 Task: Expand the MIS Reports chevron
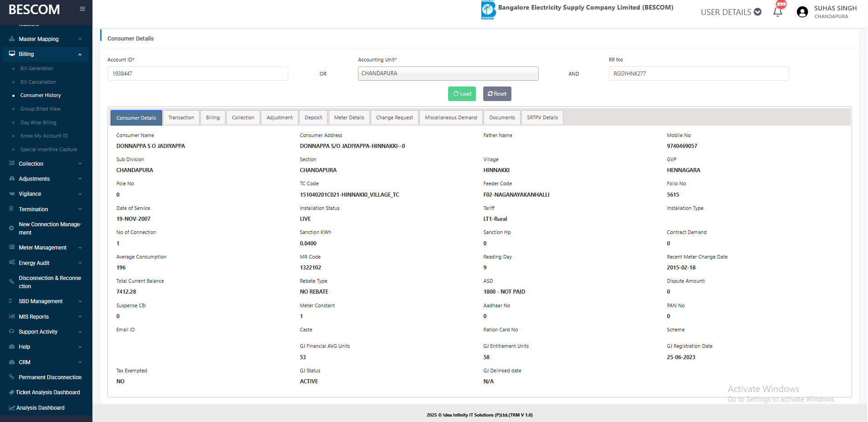point(80,317)
